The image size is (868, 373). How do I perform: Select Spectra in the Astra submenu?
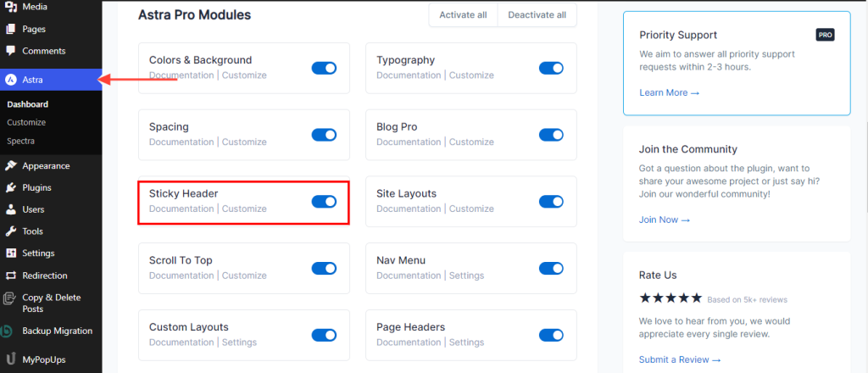[x=20, y=141]
